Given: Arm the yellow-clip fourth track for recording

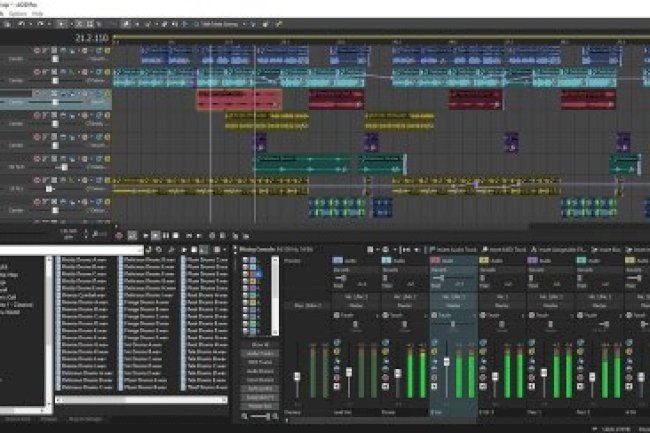Looking at the screenshot, I should (x=37, y=115).
